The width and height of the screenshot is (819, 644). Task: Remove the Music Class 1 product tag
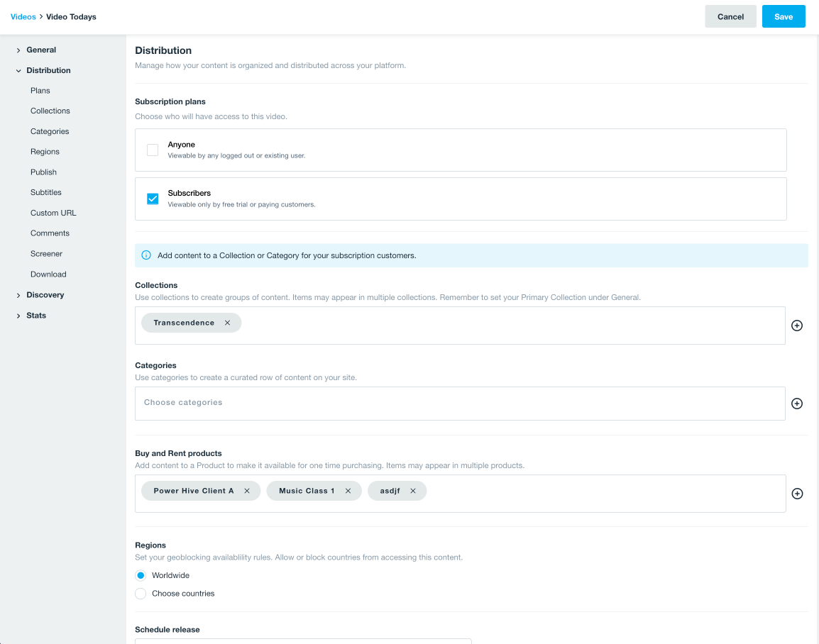tap(348, 491)
